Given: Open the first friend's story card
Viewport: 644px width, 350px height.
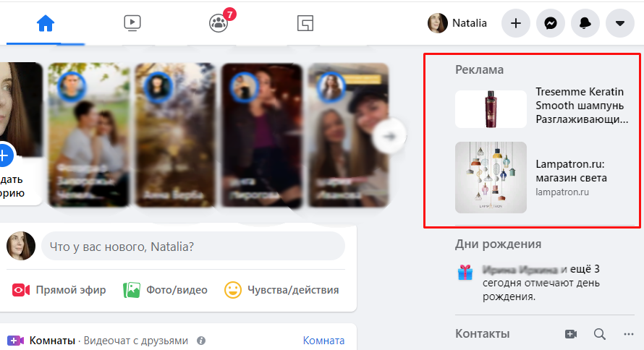Looking at the screenshot, I should pos(89,135).
